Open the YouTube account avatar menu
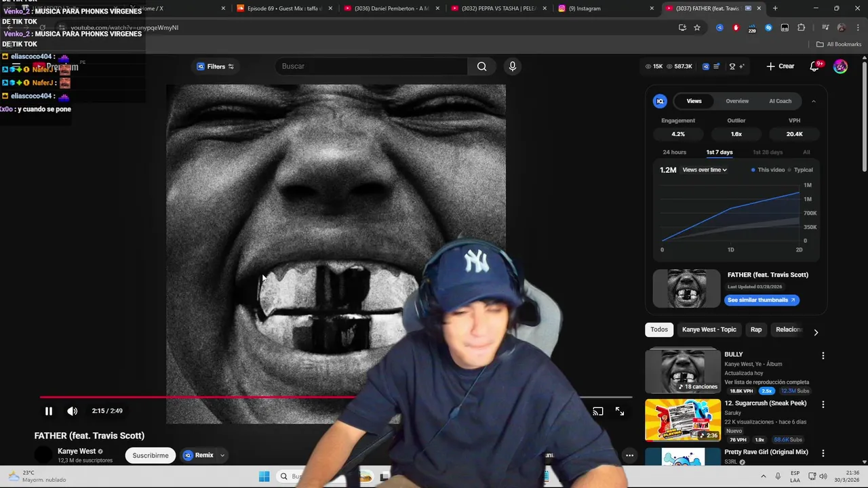 [840, 66]
